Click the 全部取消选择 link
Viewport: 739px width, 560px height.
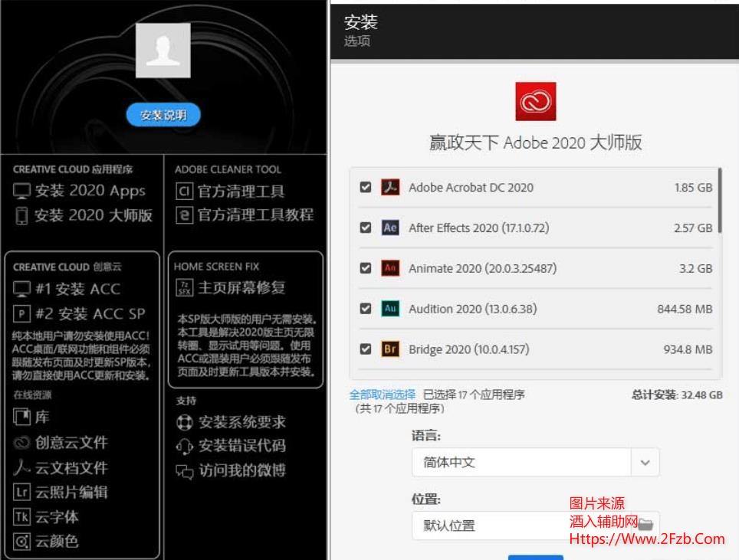click(x=382, y=395)
